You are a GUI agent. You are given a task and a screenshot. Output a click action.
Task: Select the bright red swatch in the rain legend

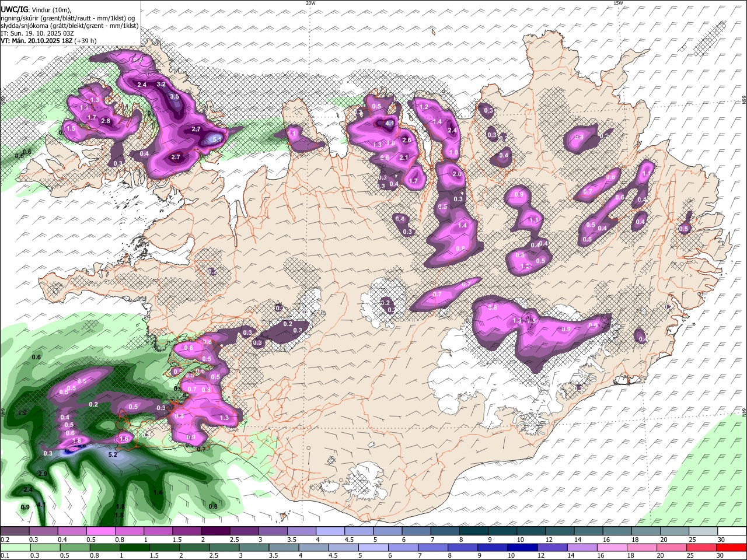pyautogui.click(x=731, y=547)
